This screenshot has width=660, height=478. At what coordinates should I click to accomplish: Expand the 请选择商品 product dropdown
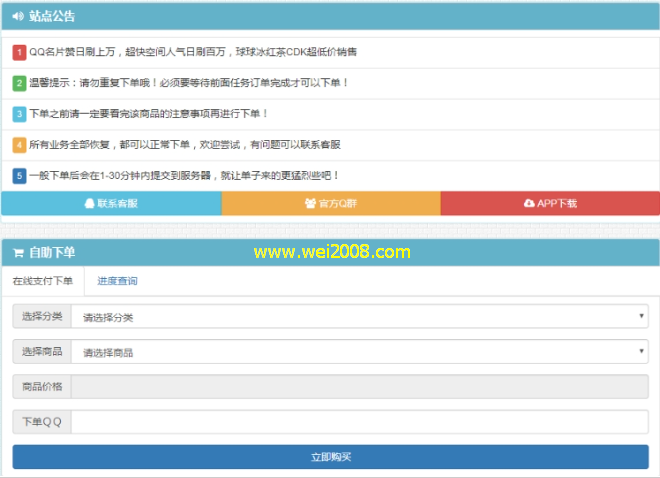tap(358, 352)
